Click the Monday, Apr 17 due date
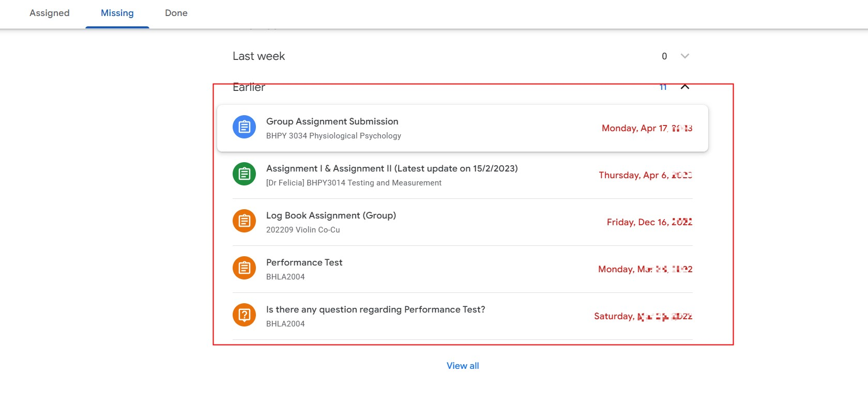Image resolution: width=868 pixels, height=405 pixels. 647,128
